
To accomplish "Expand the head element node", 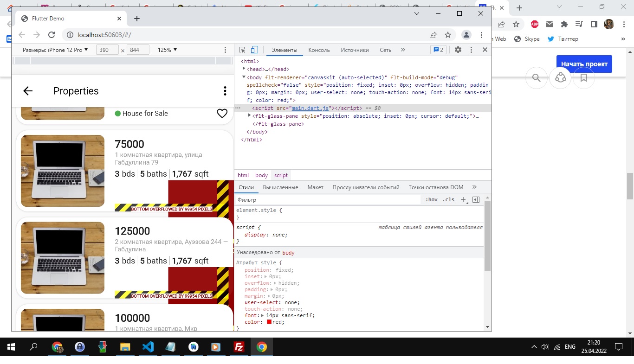I will (244, 69).
